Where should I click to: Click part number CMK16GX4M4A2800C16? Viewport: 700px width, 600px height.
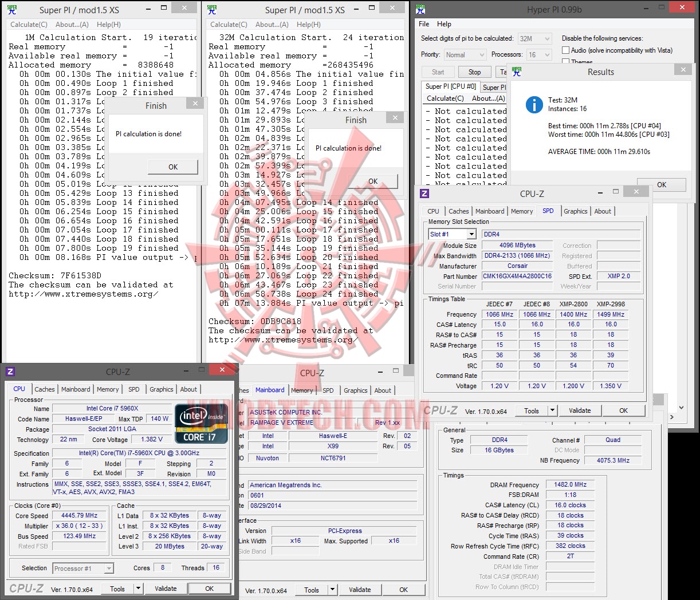(517, 276)
